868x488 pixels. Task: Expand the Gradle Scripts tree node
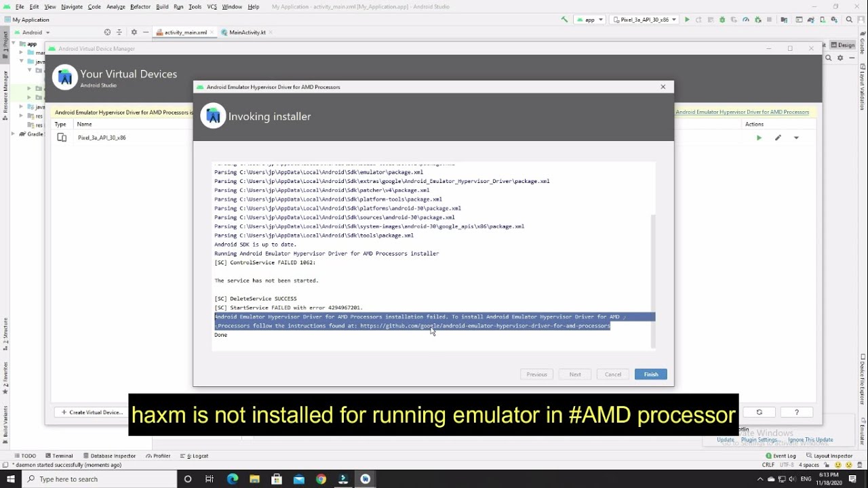[x=13, y=134]
